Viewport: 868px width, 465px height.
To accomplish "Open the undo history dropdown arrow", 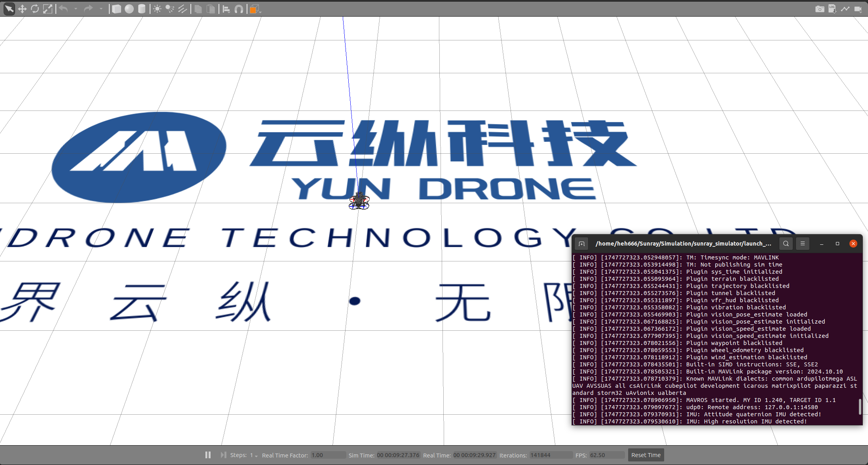I will click(76, 9).
